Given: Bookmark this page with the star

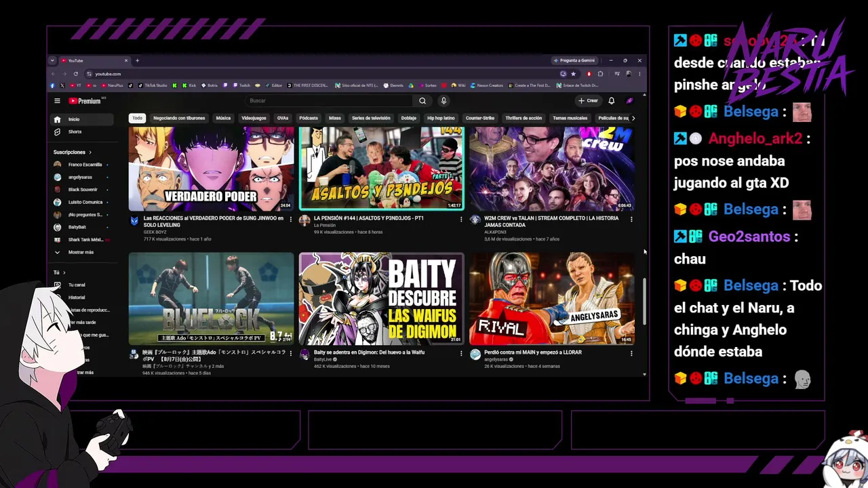Looking at the screenshot, I should click(573, 74).
